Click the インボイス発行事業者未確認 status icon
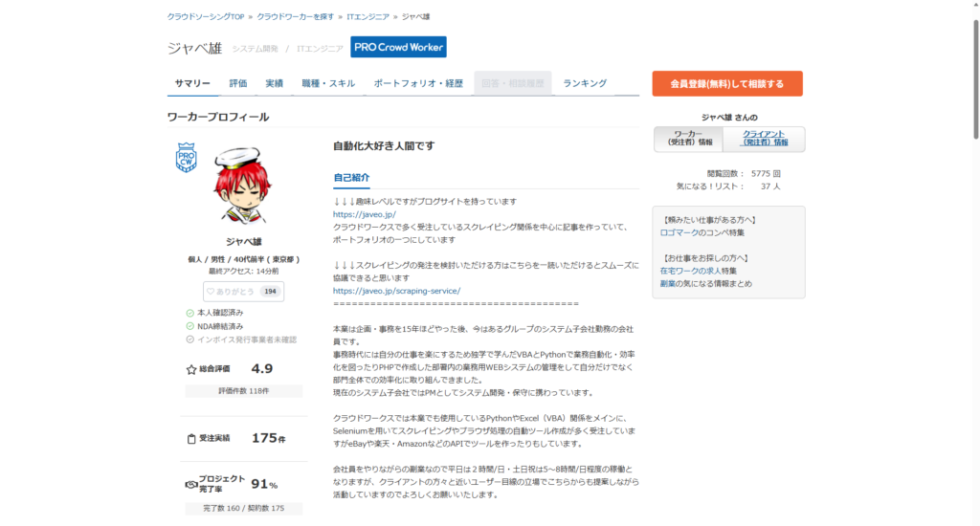This screenshot has width=980, height=526. 190,340
